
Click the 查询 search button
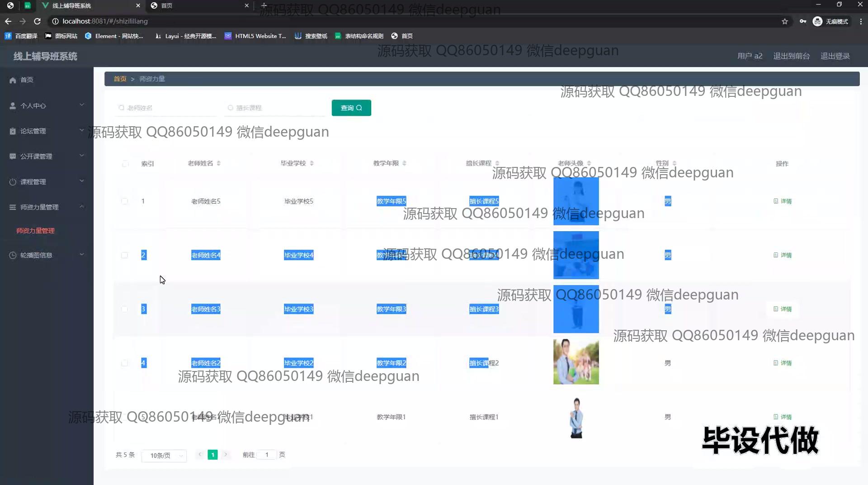point(351,108)
